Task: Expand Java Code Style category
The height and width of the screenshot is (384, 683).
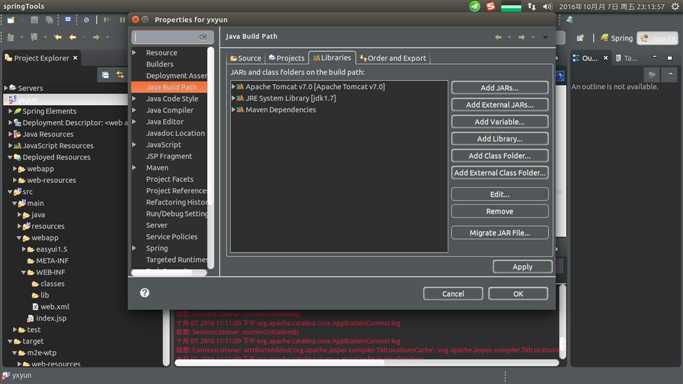Action: 134,99
